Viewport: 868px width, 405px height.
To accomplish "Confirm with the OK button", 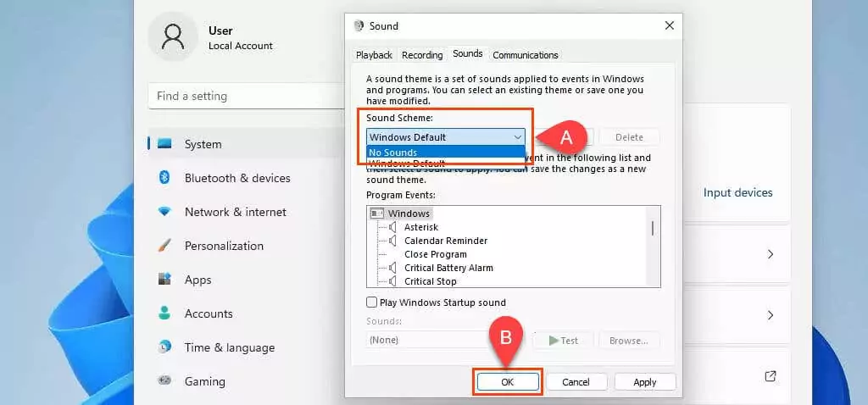I will click(x=508, y=382).
